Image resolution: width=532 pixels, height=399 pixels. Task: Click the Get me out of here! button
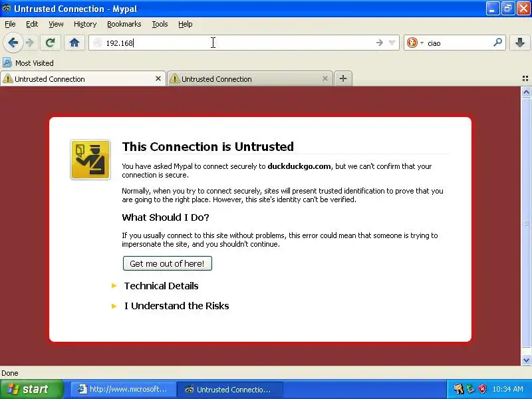pos(168,263)
